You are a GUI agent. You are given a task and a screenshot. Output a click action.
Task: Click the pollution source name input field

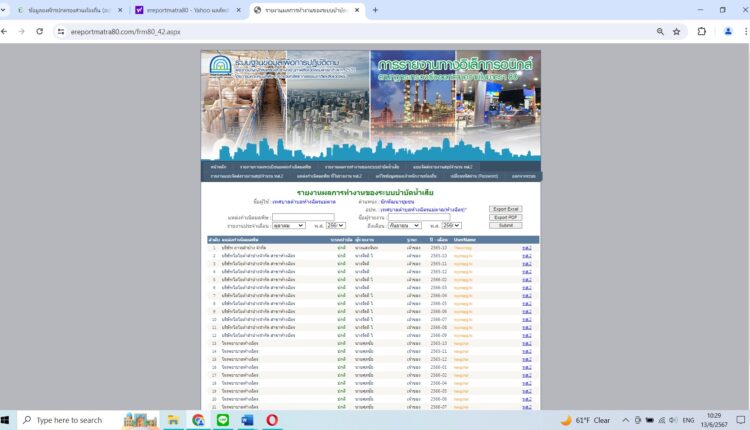tap(303, 217)
